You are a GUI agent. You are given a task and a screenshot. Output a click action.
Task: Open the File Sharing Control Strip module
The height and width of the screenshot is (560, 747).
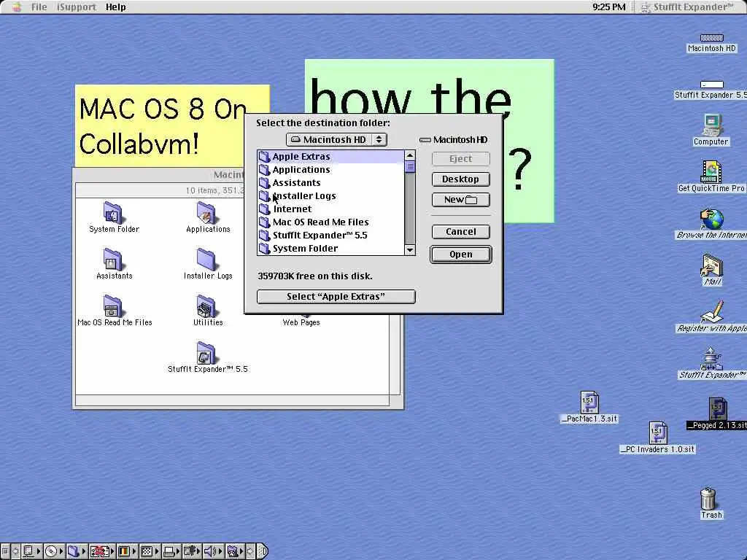coord(77,551)
